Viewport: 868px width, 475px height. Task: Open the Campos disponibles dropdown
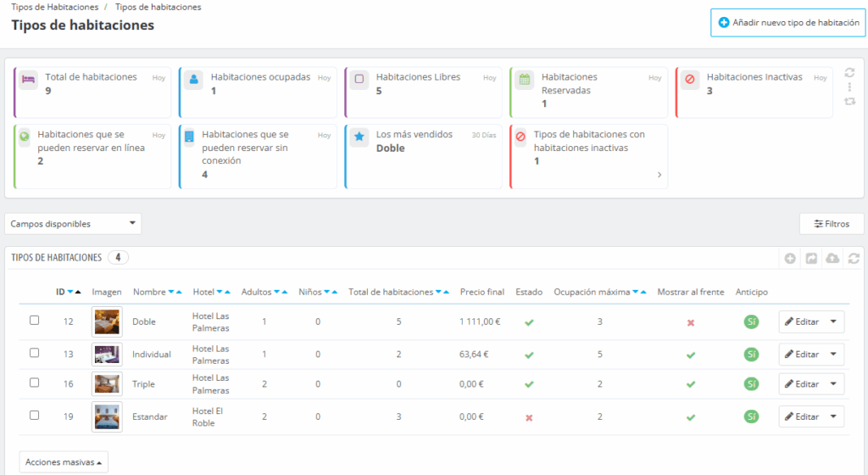[73, 224]
